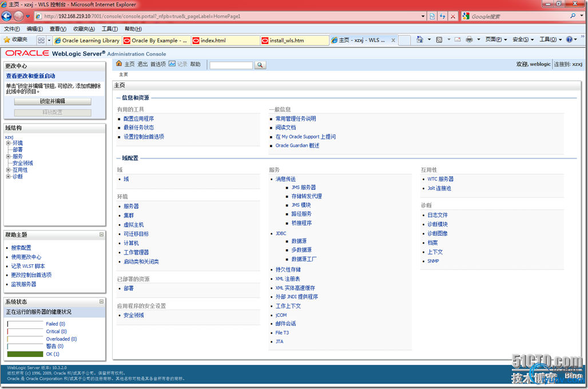The width and height of the screenshot is (588, 389).
Task: Open the 页面(P) dropdown menu
Action: point(496,39)
